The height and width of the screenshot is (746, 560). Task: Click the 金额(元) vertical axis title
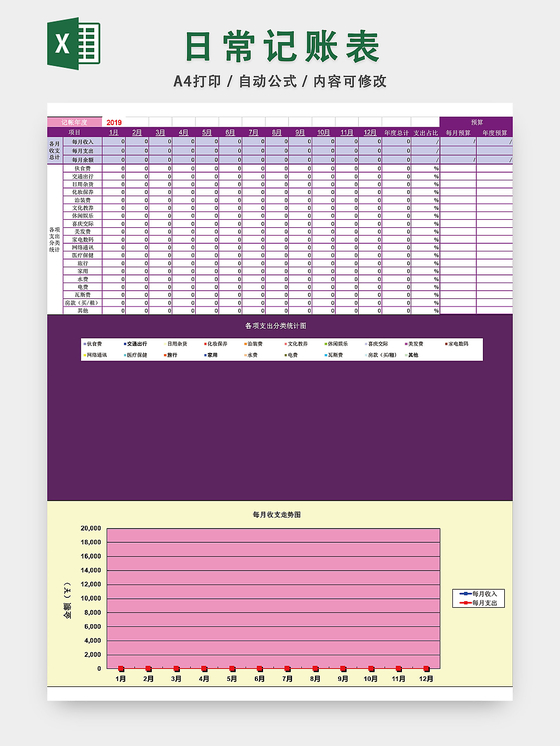68,599
